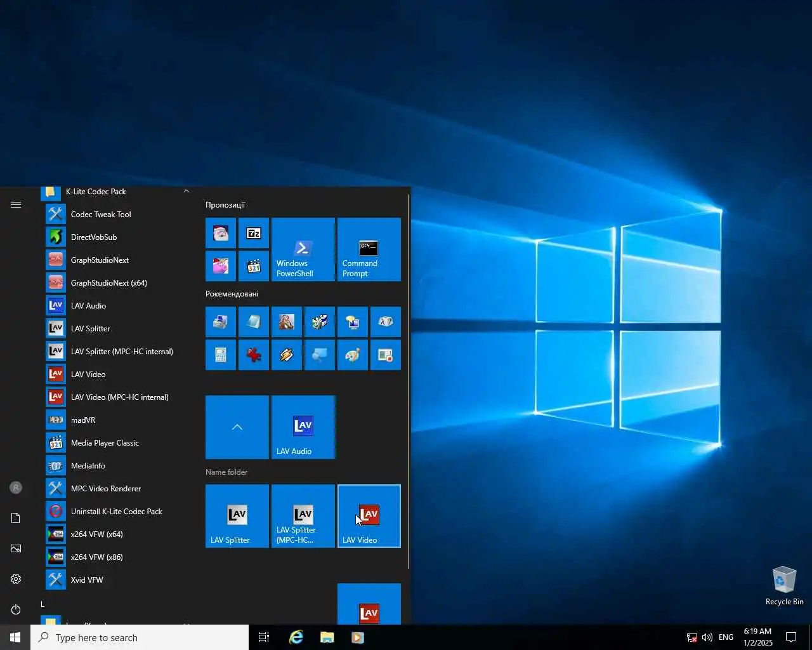The height and width of the screenshot is (650, 812).
Task: Launch Internet Explorer from the taskbar
Action: pos(296,637)
